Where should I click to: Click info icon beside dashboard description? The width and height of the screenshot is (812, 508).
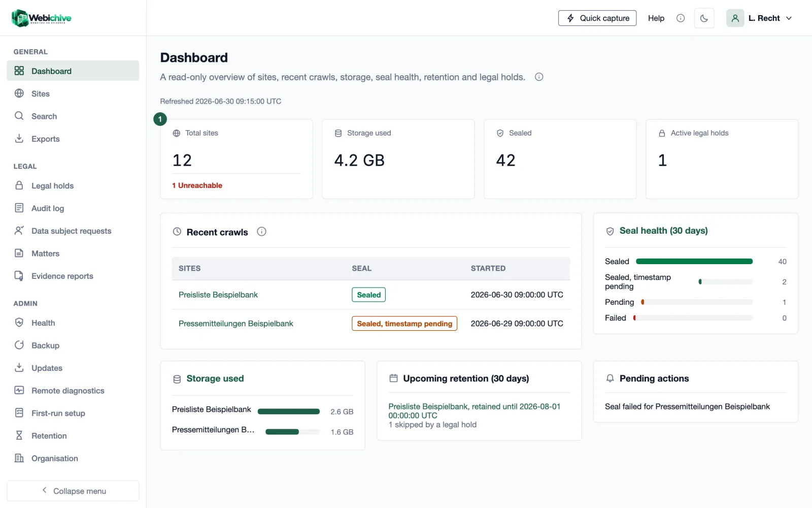(x=539, y=77)
